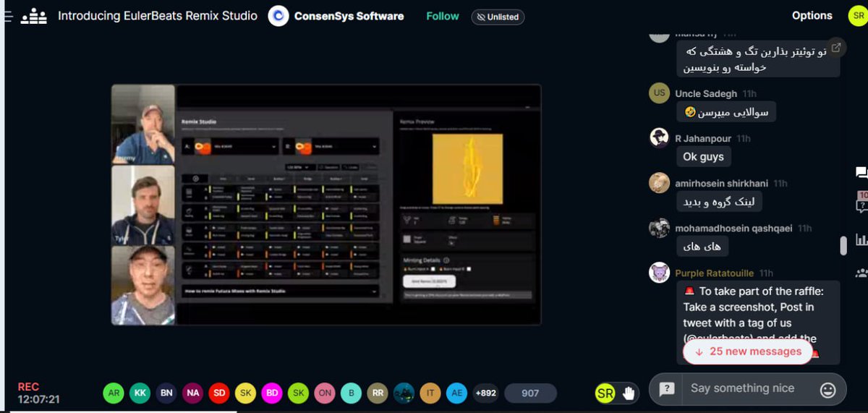Click the amirhosein shirkhani username
This screenshot has height=413, width=868.
coord(721,183)
